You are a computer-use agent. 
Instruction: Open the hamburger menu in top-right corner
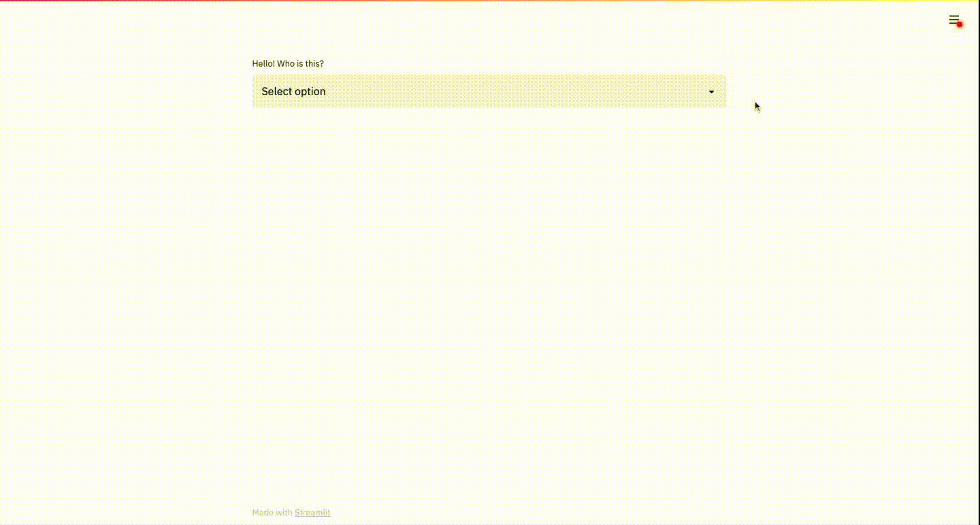(953, 20)
